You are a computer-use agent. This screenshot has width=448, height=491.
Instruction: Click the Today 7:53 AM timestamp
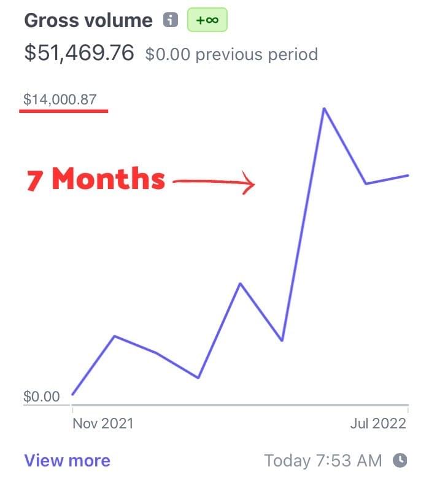click(323, 460)
